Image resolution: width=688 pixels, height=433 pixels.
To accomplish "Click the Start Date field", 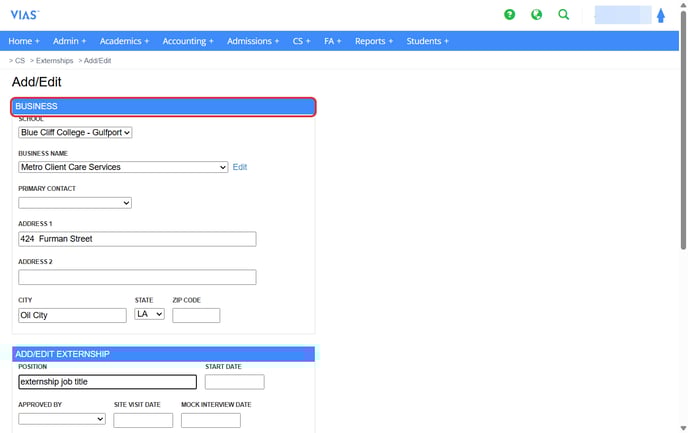I will click(x=234, y=382).
